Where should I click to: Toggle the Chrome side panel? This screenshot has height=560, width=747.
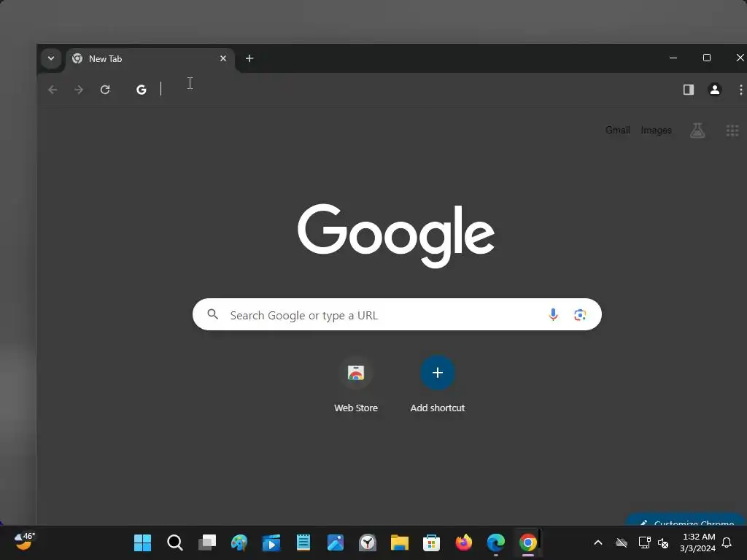pos(689,90)
